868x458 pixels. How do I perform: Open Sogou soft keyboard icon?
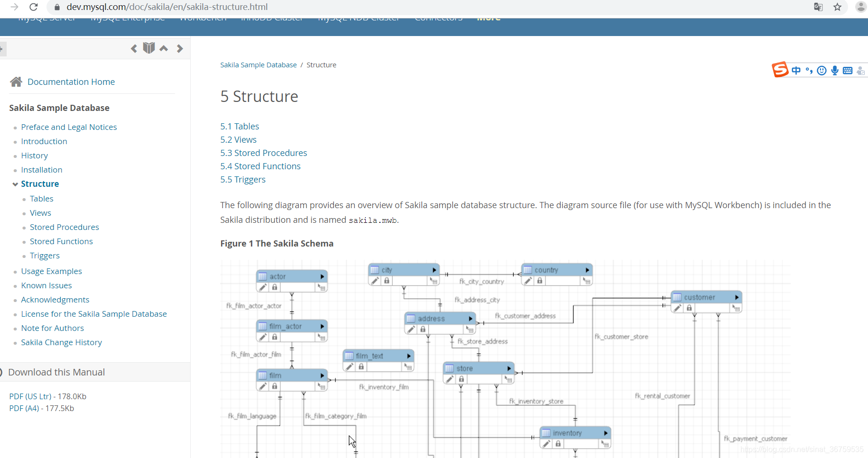click(x=848, y=71)
